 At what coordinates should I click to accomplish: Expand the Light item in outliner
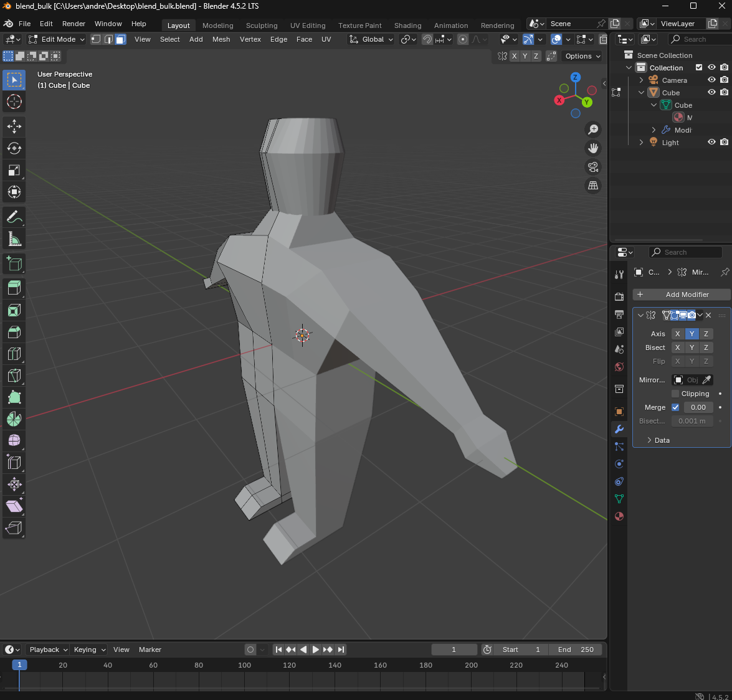(641, 143)
